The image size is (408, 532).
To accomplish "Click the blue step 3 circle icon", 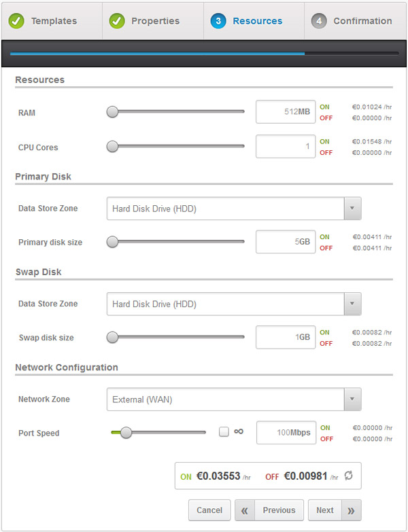I will 218,21.
